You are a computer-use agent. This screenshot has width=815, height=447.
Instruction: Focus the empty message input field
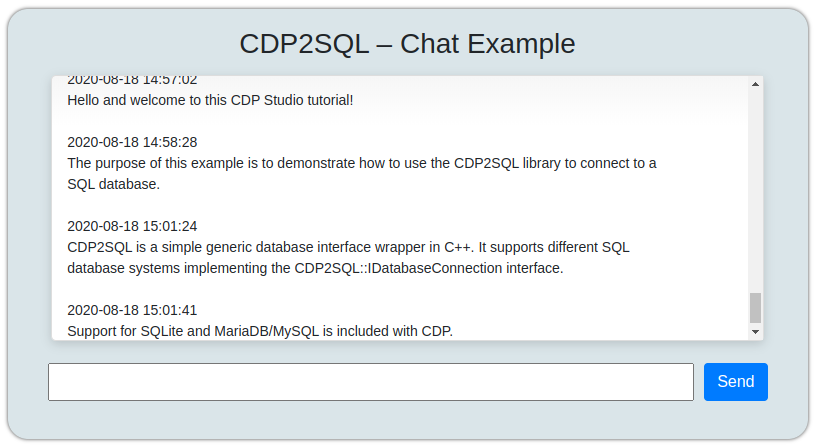pyautogui.click(x=371, y=382)
